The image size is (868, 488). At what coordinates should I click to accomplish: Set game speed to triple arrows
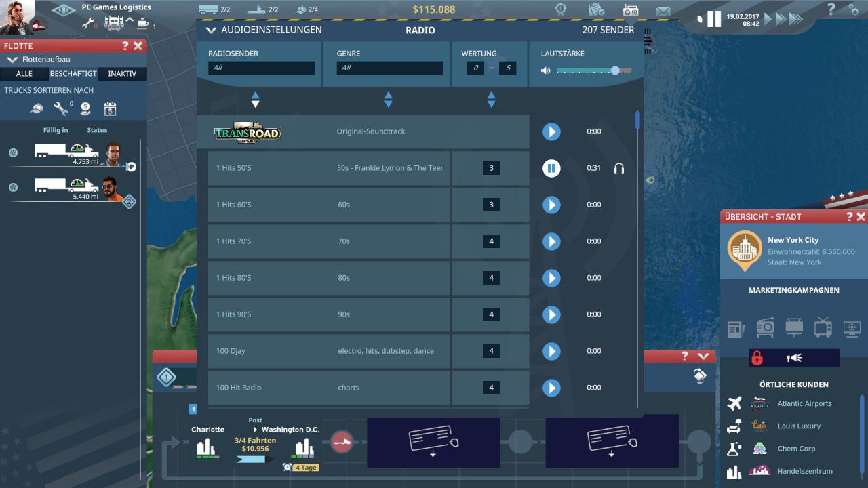tap(795, 19)
